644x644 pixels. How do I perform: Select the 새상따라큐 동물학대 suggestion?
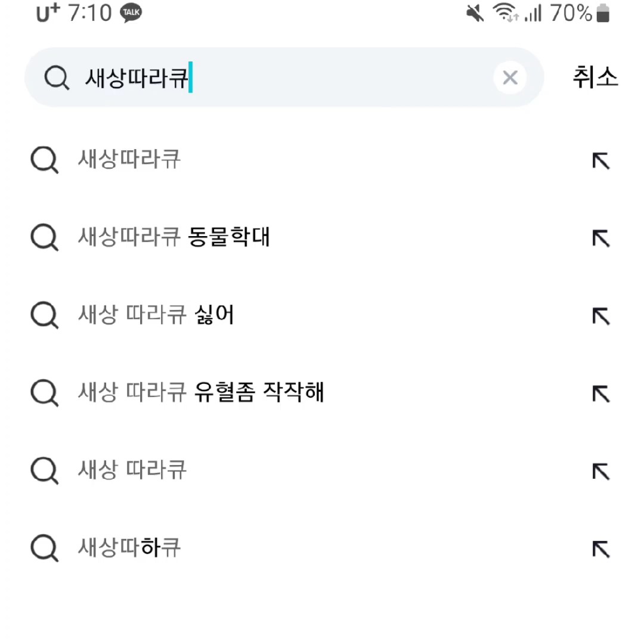174,237
